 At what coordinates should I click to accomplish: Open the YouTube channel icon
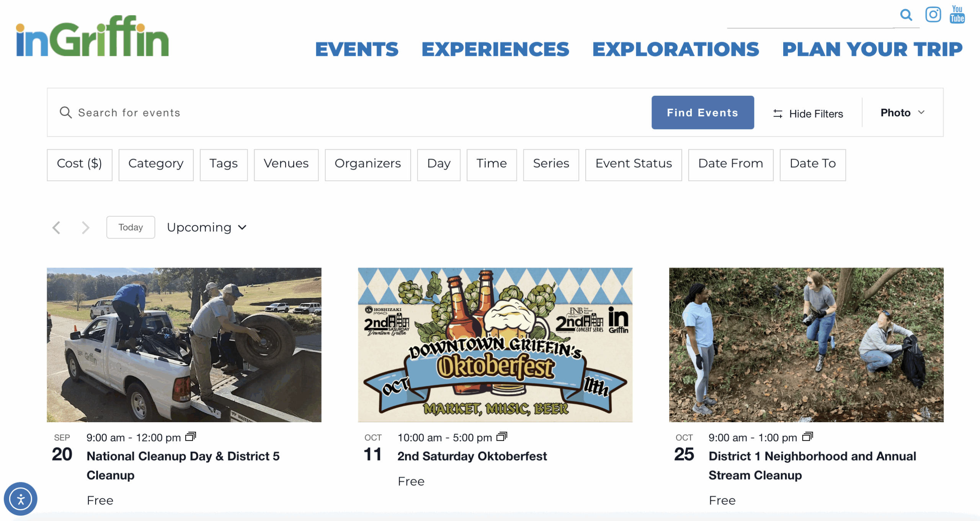(x=957, y=15)
